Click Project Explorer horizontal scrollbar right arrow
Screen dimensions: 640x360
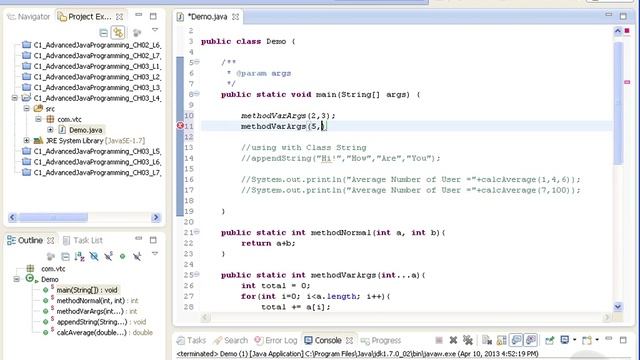[156, 218]
